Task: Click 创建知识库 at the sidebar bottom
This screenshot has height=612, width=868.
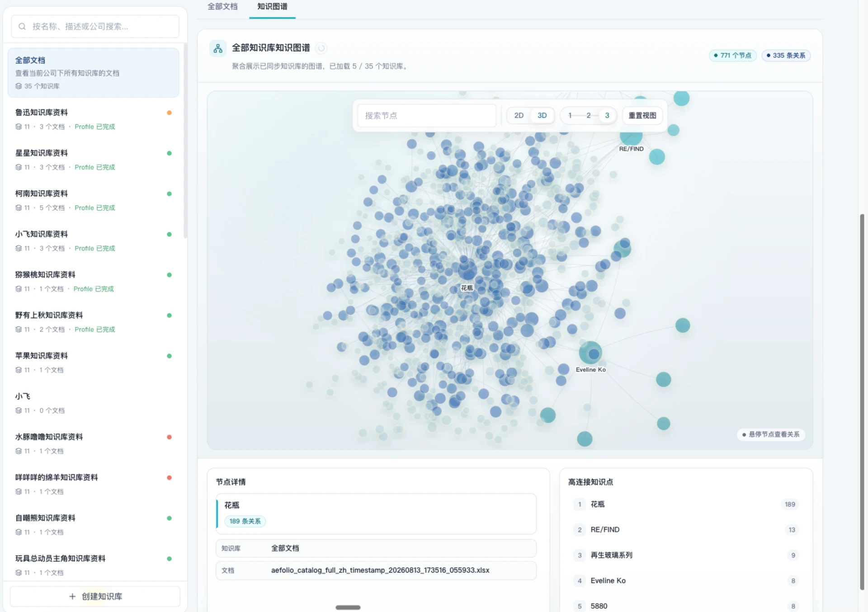Action: coord(95,596)
